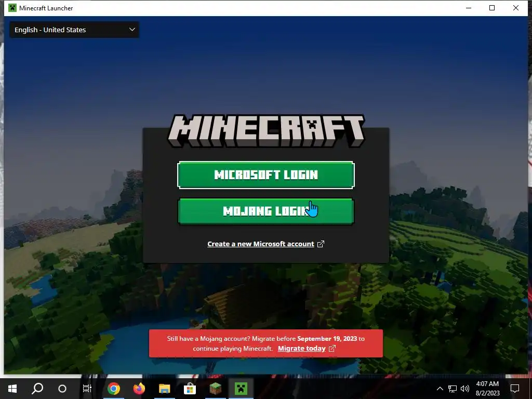Viewport: 532px width, 399px height.
Task: Show hidden system tray icons
Action: pyautogui.click(x=440, y=389)
